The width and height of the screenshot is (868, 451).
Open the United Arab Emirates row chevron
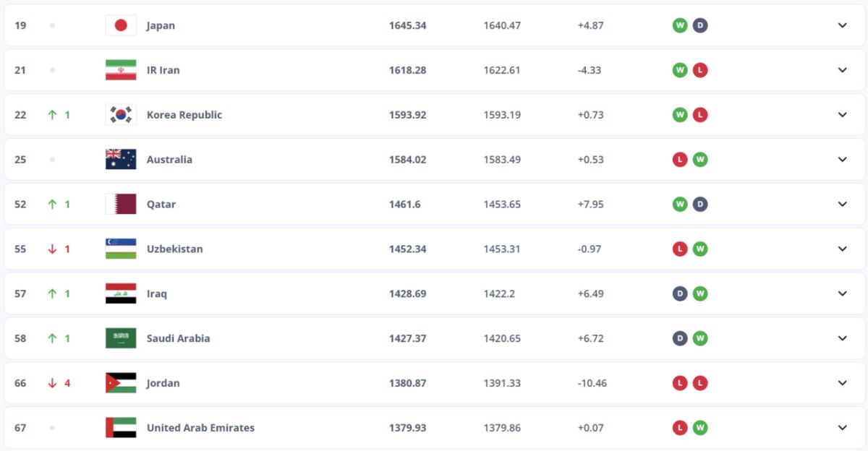(842, 428)
